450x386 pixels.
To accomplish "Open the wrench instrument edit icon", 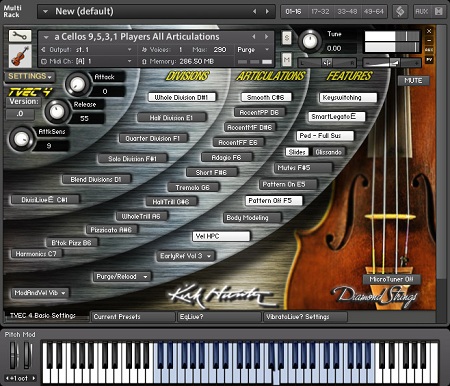I will pos(20,36).
